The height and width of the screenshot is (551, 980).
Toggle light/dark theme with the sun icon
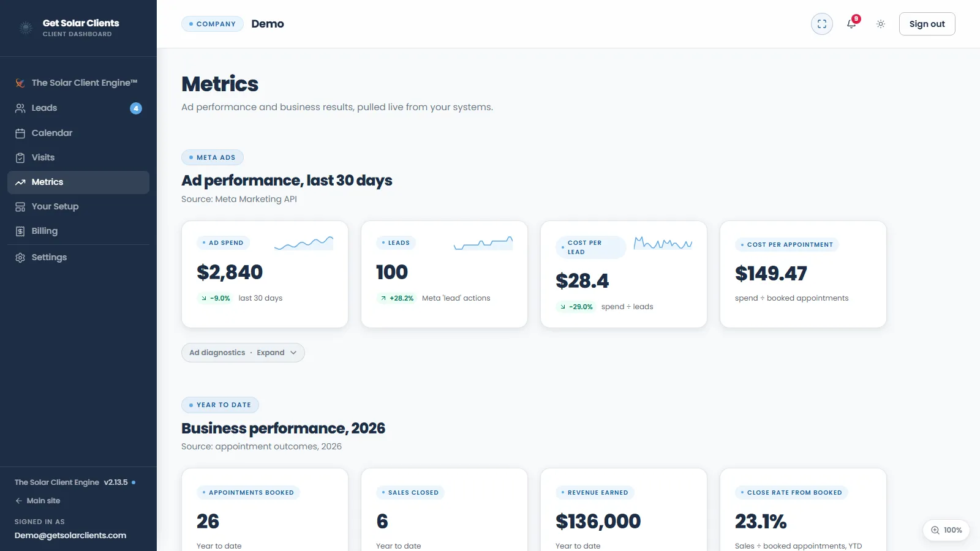pos(881,24)
